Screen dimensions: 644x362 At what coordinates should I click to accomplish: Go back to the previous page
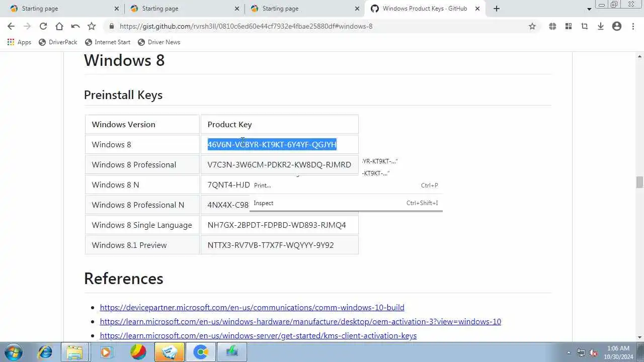click(x=11, y=26)
